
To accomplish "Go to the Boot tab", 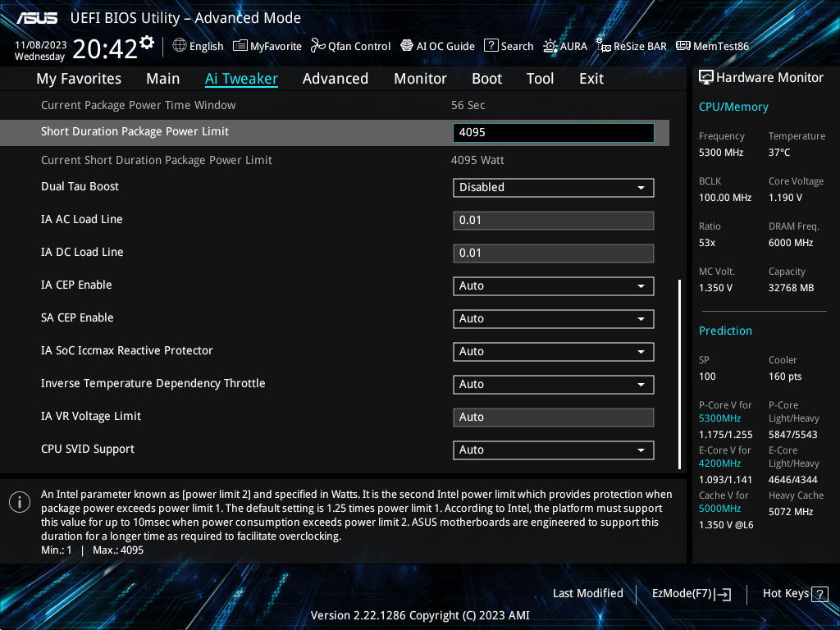I will [x=486, y=79].
